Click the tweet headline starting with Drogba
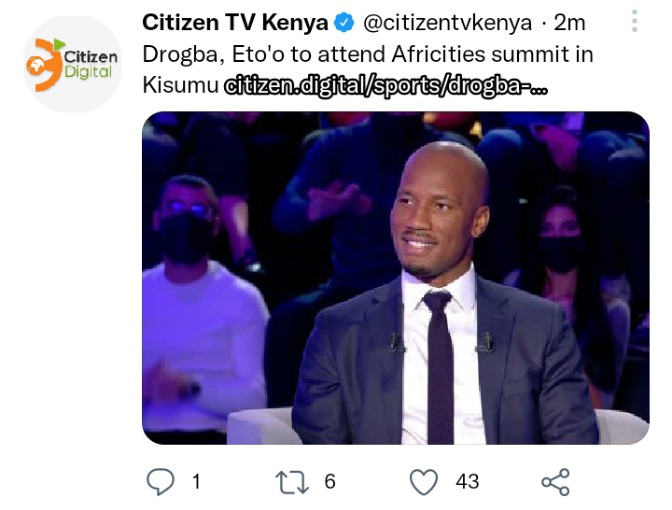 pyautogui.click(x=368, y=70)
